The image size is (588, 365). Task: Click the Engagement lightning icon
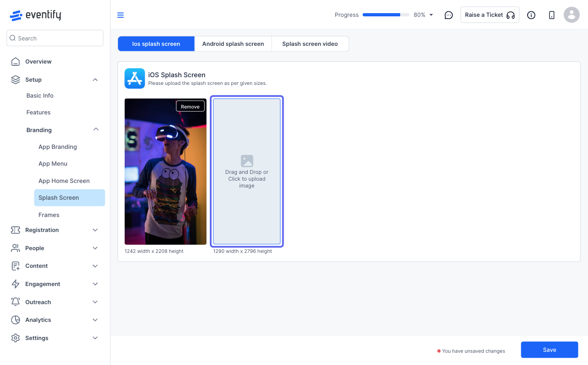coord(15,284)
